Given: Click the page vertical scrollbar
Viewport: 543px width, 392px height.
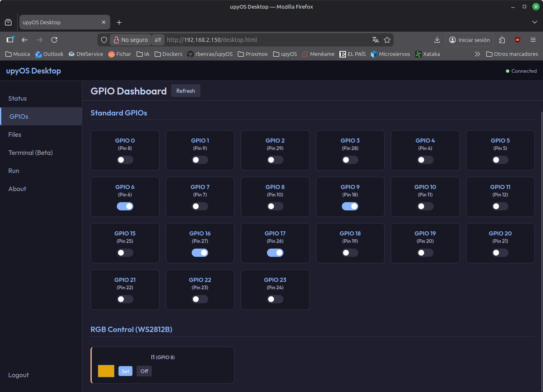Looking at the screenshot, I should tap(541, 251).
